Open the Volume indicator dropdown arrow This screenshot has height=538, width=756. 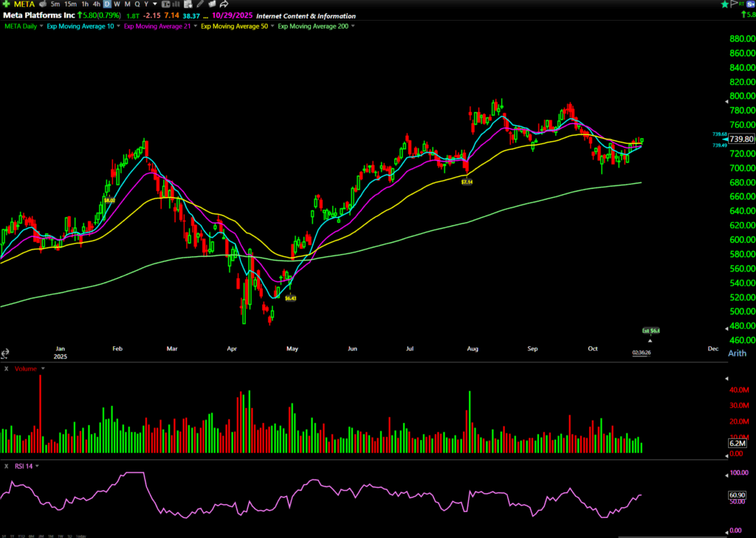point(43,368)
